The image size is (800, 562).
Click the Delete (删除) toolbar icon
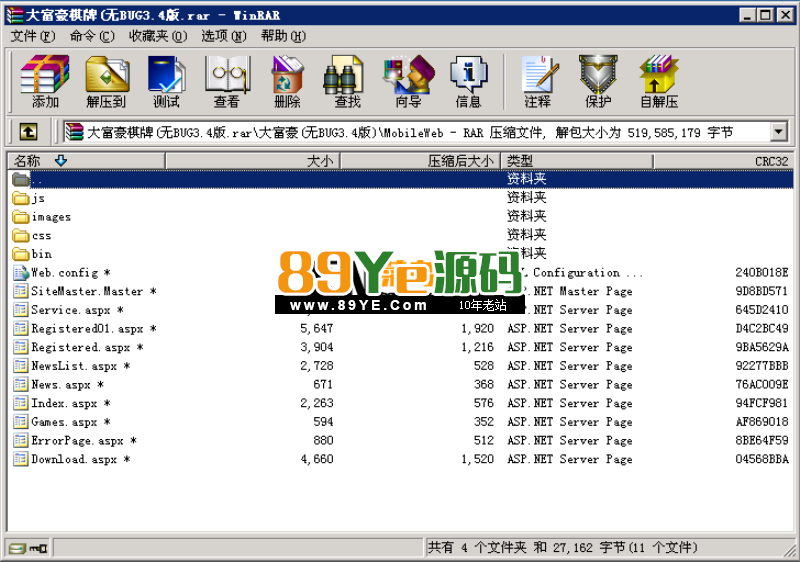tap(287, 81)
